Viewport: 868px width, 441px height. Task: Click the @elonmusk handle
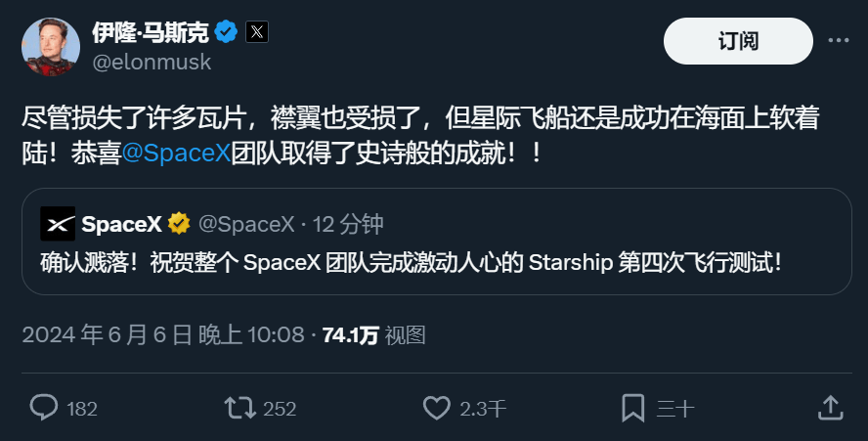pos(152,62)
